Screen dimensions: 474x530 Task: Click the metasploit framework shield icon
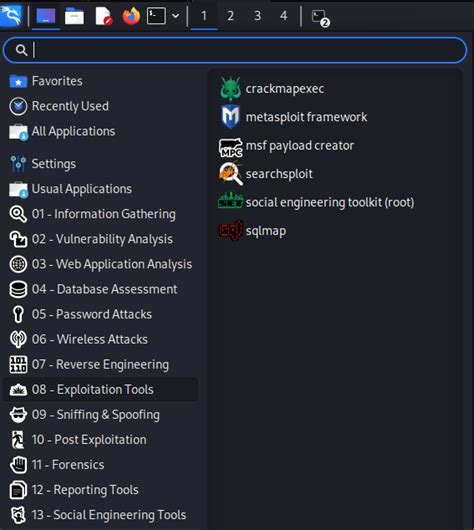(231, 117)
